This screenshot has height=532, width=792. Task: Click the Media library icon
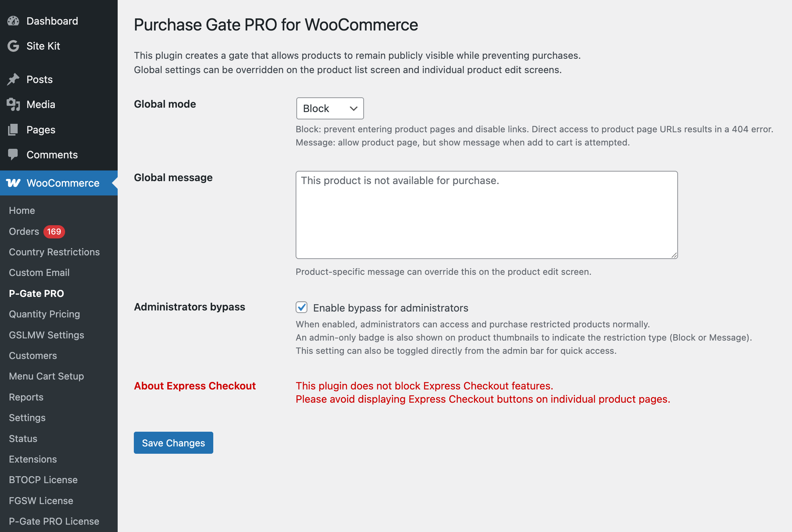(x=13, y=104)
